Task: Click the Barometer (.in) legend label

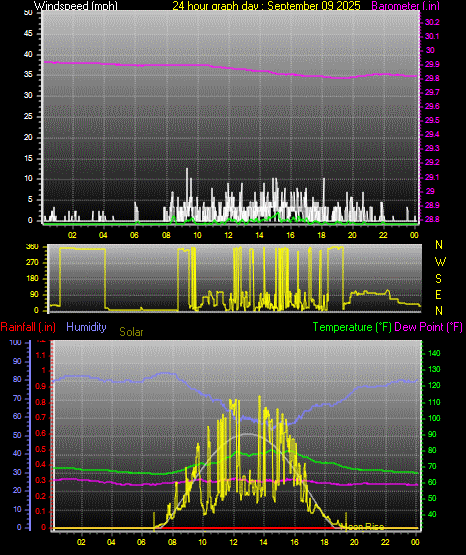Action: tap(405, 6)
